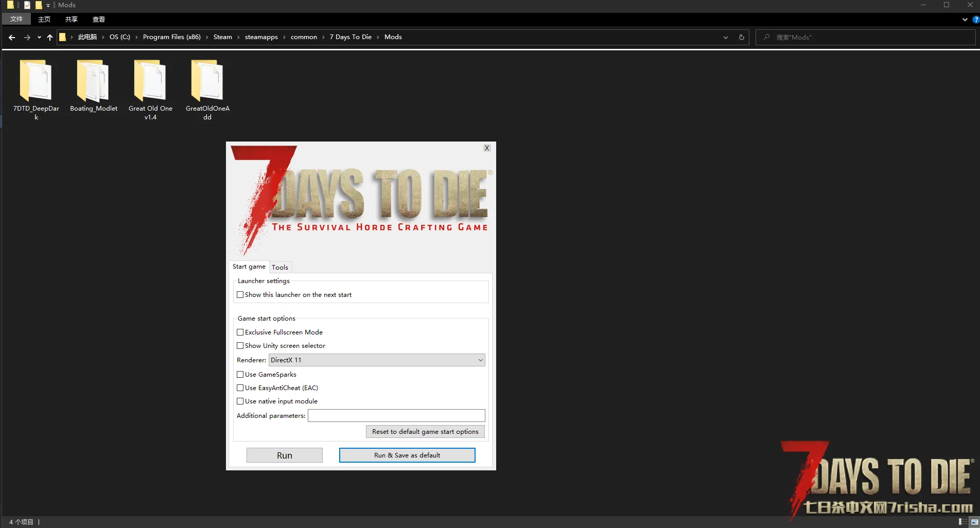Navigate to Program Files (x86) breadcrumb
This screenshot has height=528, width=980.
pos(172,37)
